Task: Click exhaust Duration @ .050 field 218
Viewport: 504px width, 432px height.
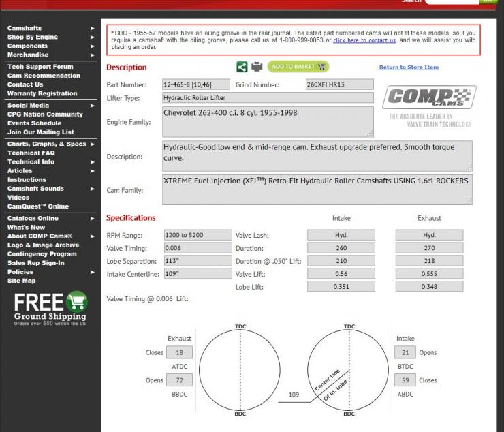Action: [429, 261]
